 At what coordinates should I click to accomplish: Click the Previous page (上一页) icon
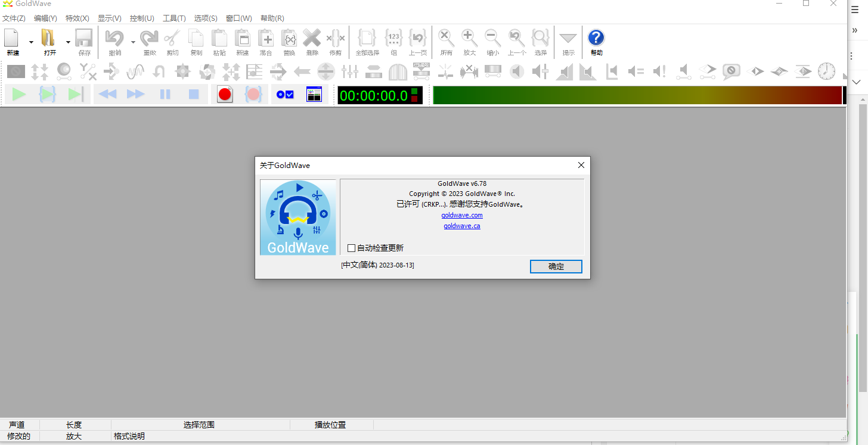[x=417, y=38]
